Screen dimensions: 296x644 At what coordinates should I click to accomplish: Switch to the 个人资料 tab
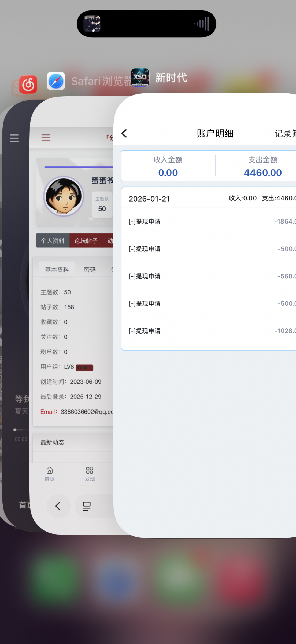53,241
